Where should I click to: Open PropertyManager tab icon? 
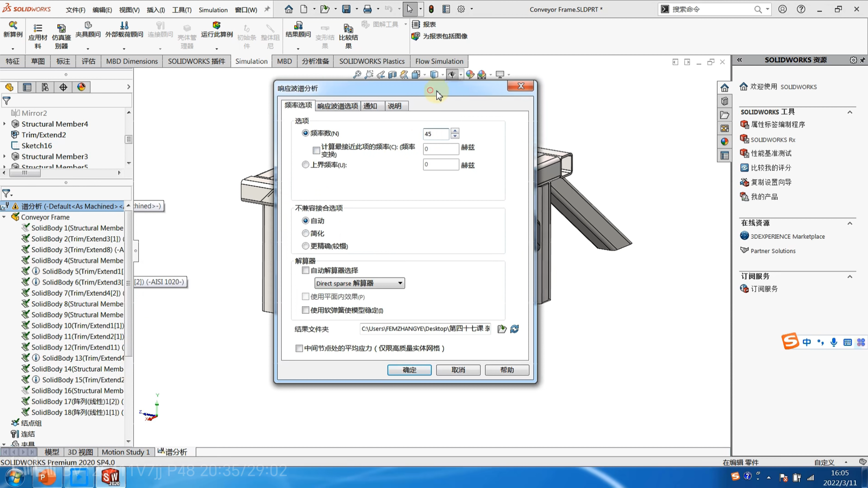pyautogui.click(x=27, y=87)
